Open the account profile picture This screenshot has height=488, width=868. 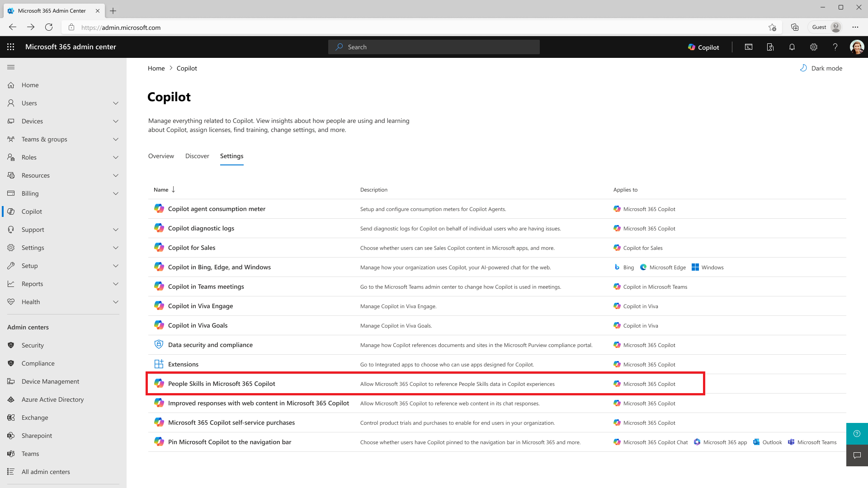click(x=857, y=47)
